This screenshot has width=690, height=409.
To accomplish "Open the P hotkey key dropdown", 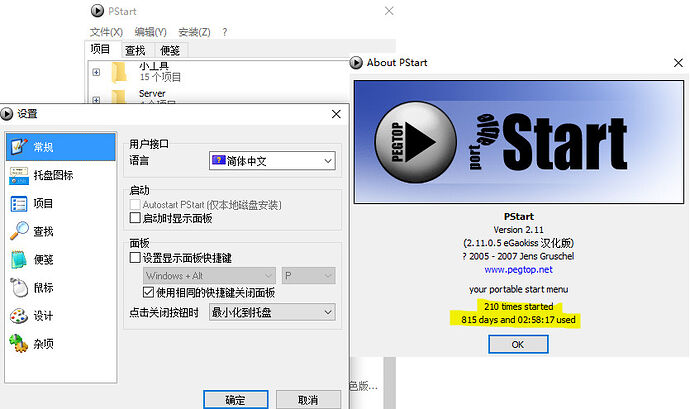I will (x=308, y=276).
